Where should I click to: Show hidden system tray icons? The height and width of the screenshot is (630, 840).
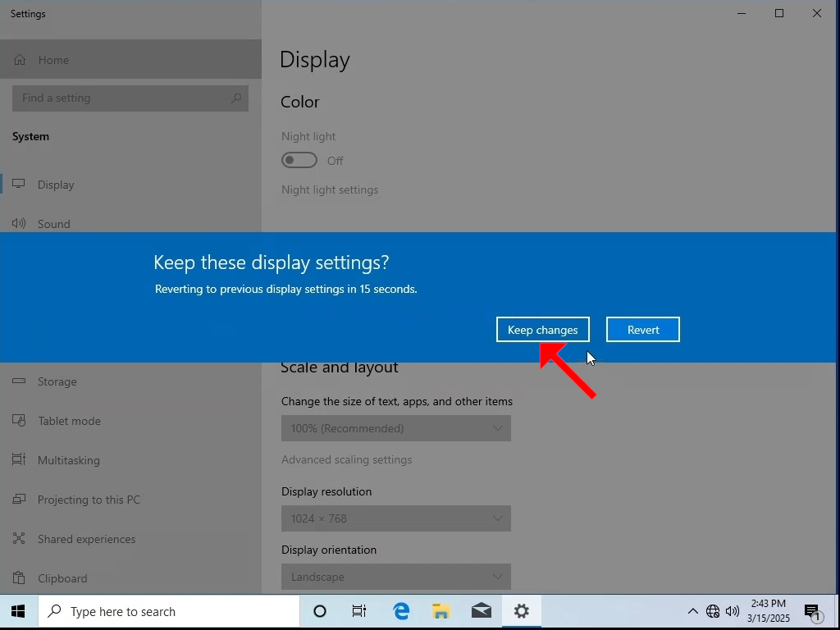692,611
